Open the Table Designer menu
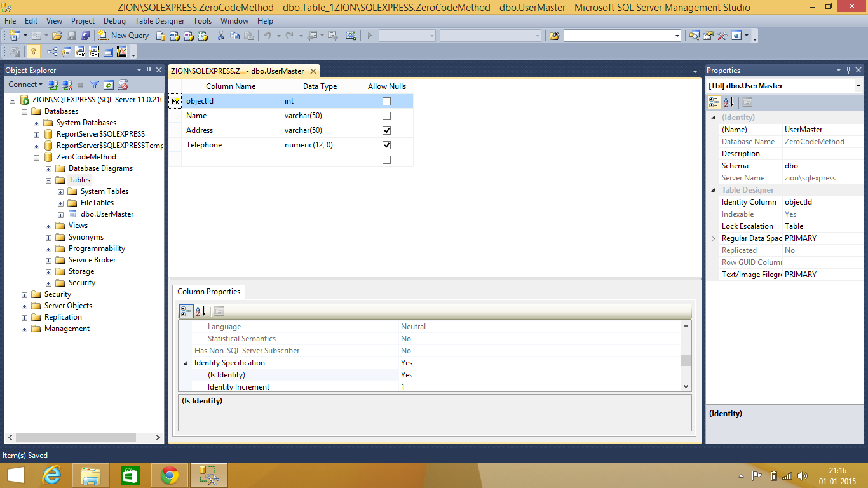This screenshot has width=868, height=488. click(159, 21)
